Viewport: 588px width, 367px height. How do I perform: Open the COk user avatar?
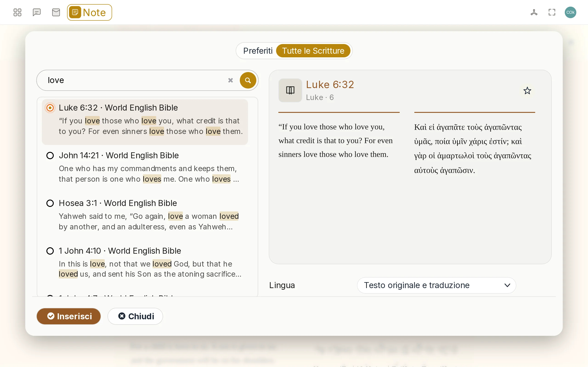point(570,12)
